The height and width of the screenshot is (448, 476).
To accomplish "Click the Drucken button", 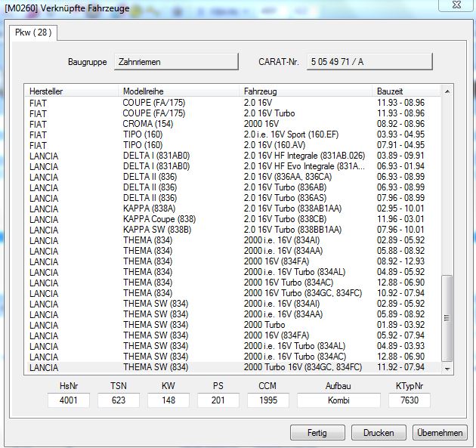I will pos(379,433).
